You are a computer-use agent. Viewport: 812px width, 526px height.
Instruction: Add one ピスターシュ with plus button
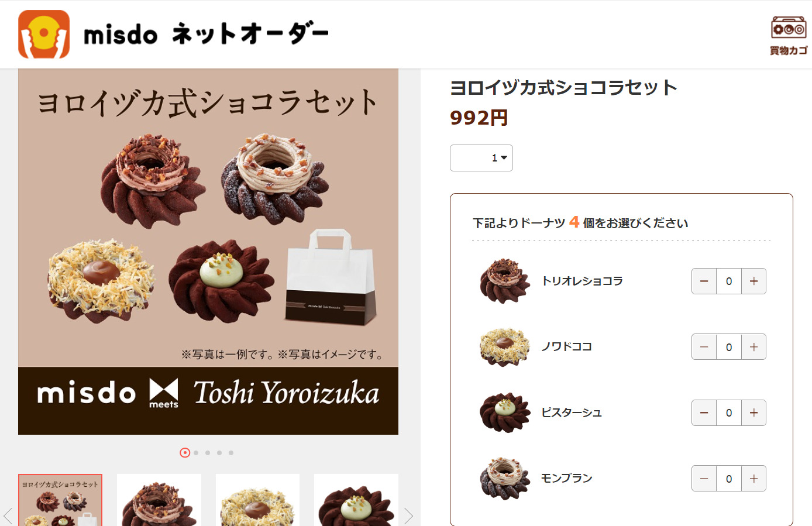pos(754,413)
